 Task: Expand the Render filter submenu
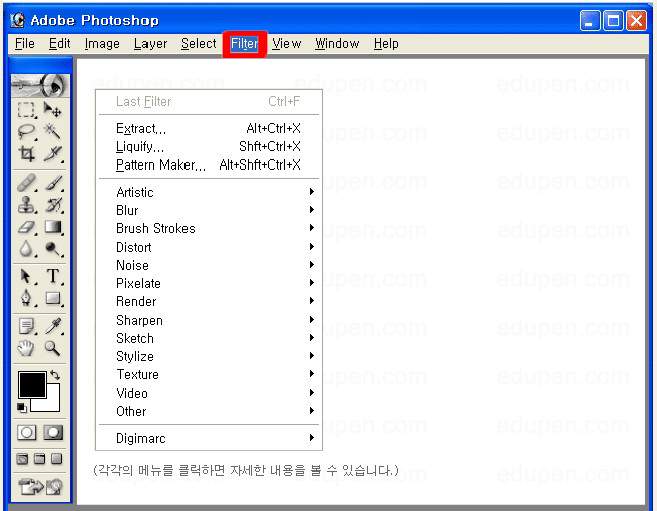209,302
